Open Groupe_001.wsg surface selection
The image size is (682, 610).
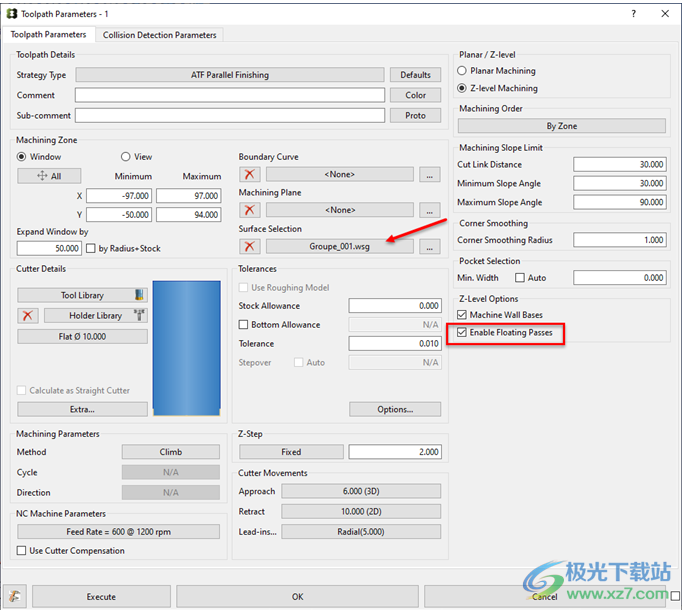(340, 247)
